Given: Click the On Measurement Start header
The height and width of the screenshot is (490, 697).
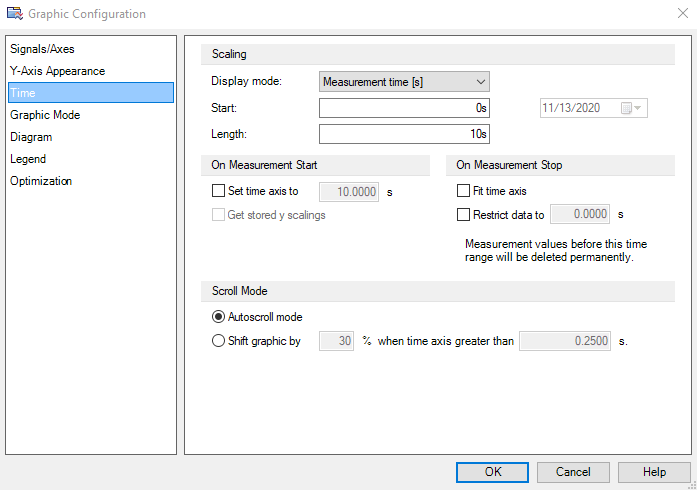Looking at the screenshot, I should click(315, 165).
